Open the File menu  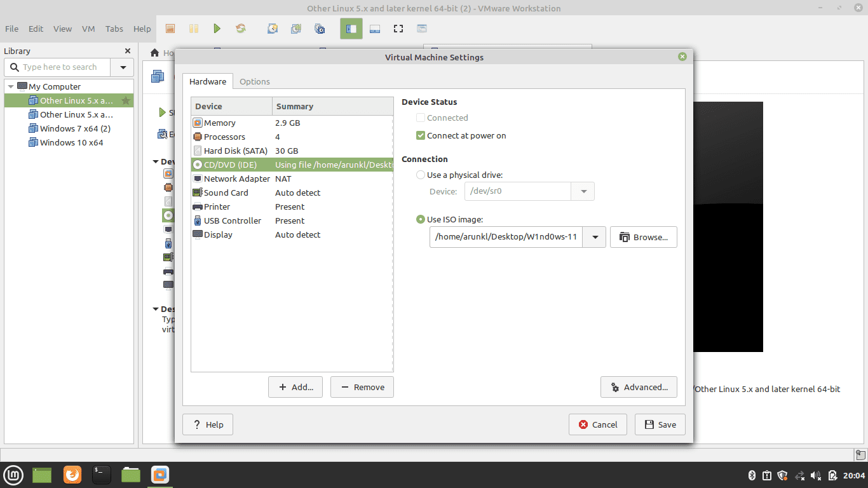pos(12,29)
